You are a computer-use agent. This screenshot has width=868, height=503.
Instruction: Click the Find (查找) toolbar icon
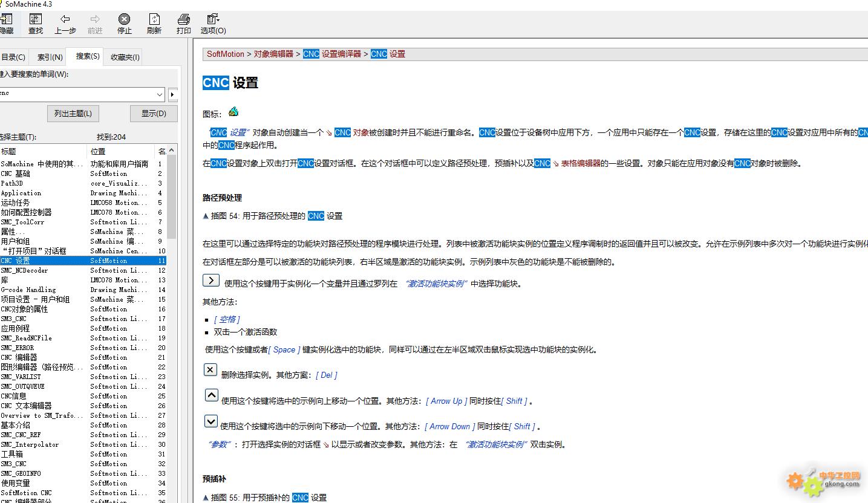click(x=36, y=19)
